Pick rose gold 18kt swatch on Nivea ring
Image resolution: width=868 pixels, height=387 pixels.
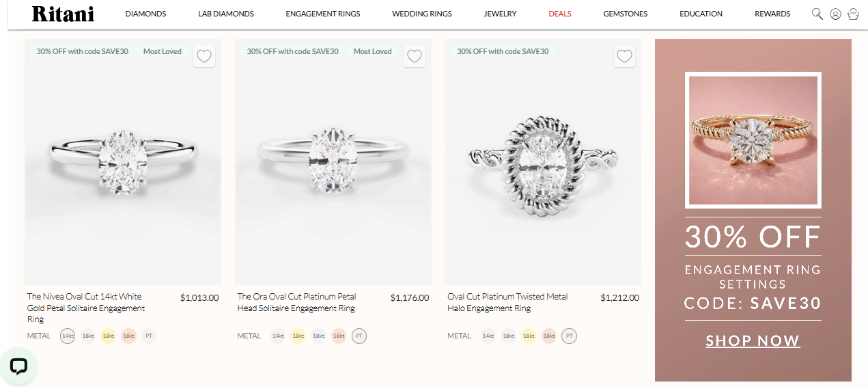point(128,336)
